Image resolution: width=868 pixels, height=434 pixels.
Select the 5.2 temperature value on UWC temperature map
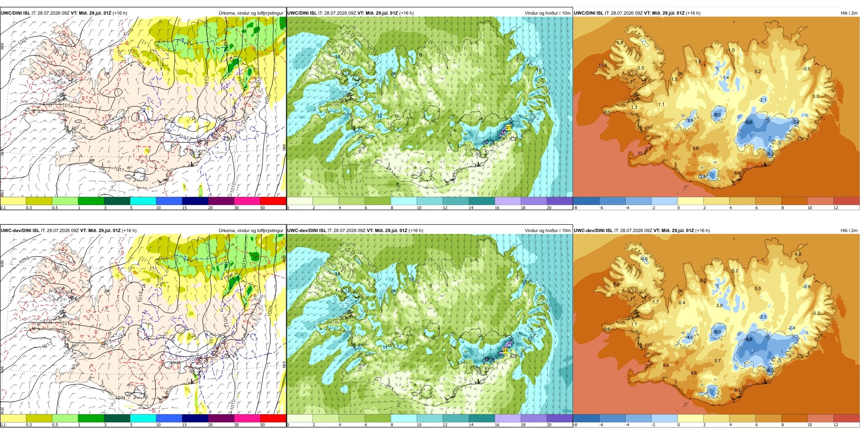758,71
